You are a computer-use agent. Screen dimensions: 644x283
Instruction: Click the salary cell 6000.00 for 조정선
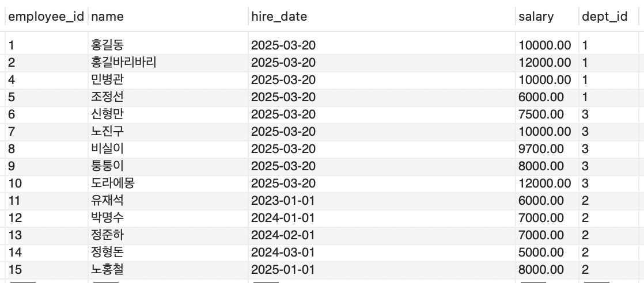pyautogui.click(x=547, y=97)
